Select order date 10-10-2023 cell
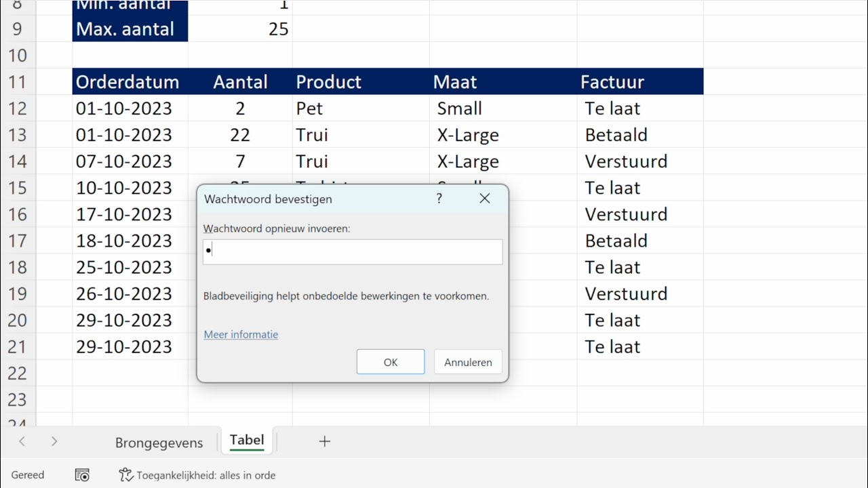 tap(130, 188)
